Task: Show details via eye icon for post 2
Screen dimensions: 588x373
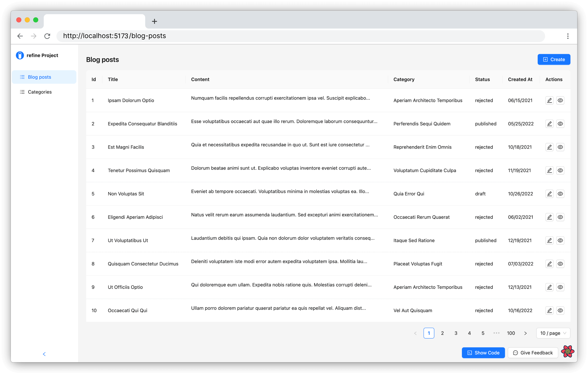Action: tap(560, 124)
